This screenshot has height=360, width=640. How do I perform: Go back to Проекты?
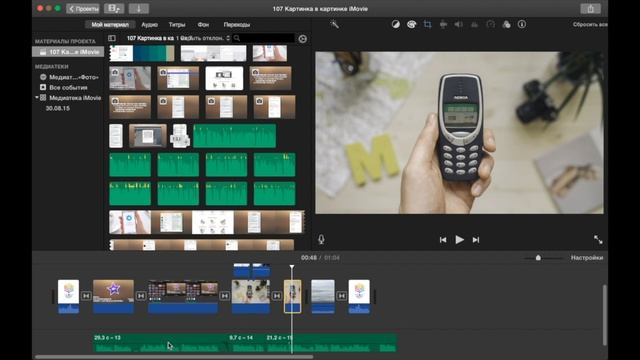pyautogui.click(x=83, y=9)
